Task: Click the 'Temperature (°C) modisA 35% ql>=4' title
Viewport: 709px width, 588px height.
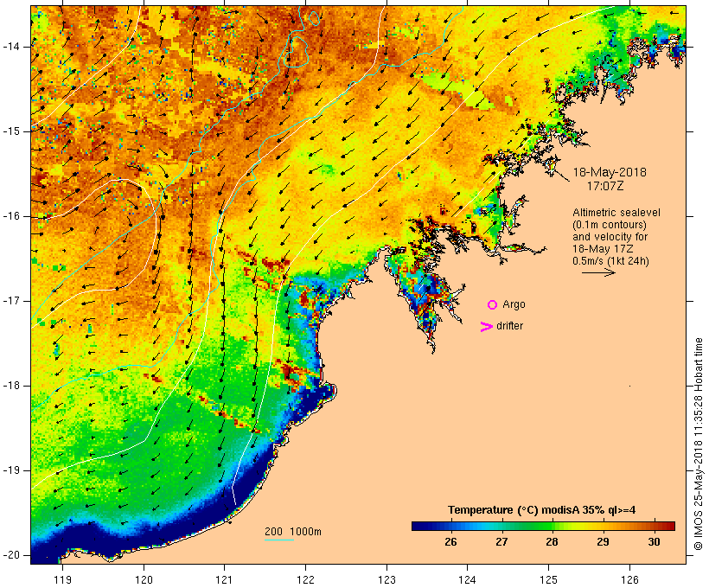Action: coord(541,510)
